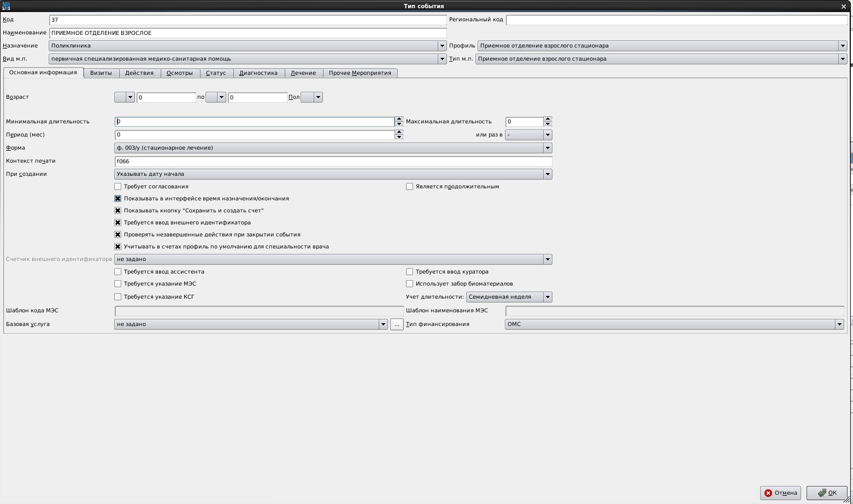Switch to the Визиты tab
853x504 pixels.
coord(101,73)
